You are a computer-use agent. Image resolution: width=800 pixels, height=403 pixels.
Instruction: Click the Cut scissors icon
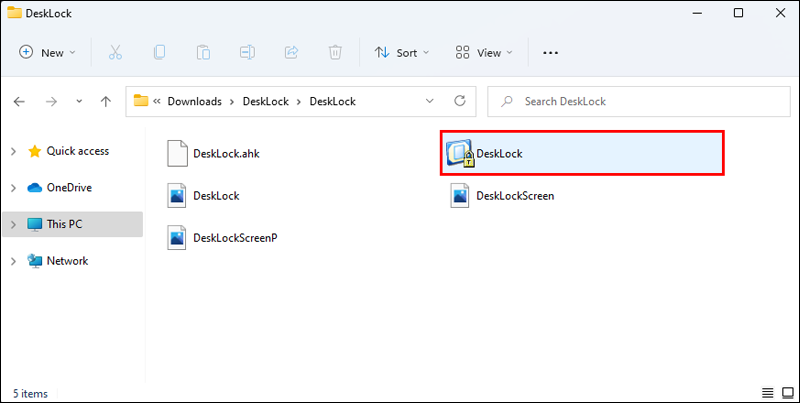click(115, 52)
